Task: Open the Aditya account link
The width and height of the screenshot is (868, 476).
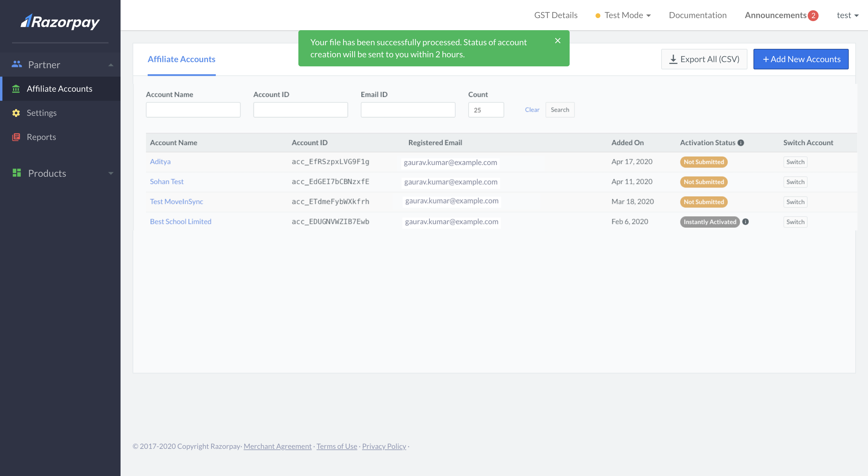Action: pyautogui.click(x=160, y=162)
